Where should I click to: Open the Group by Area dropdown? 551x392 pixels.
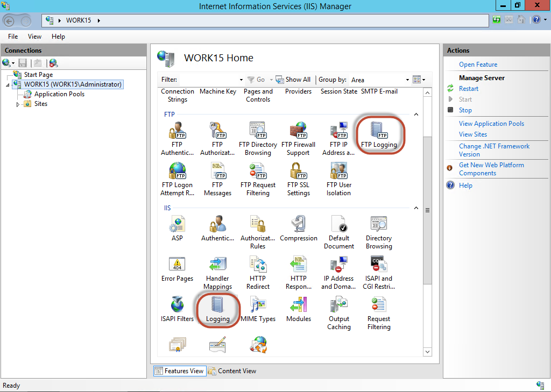[x=407, y=80]
